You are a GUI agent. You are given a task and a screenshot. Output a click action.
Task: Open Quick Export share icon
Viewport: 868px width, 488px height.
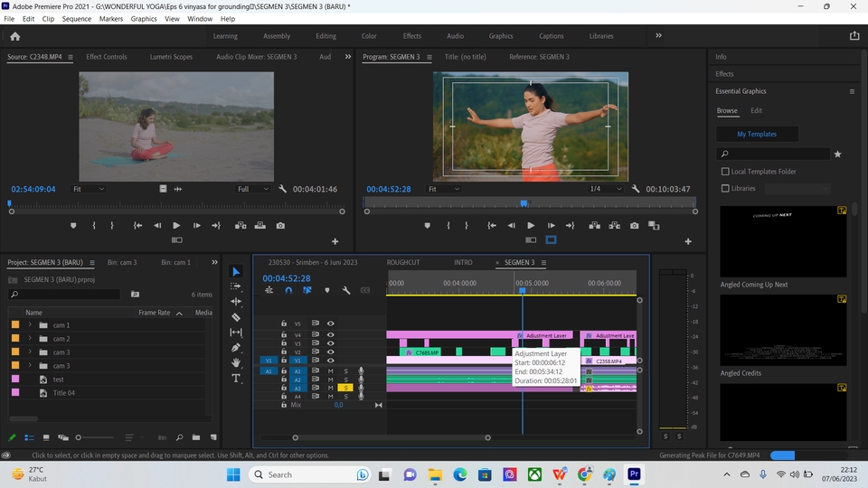[854, 36]
